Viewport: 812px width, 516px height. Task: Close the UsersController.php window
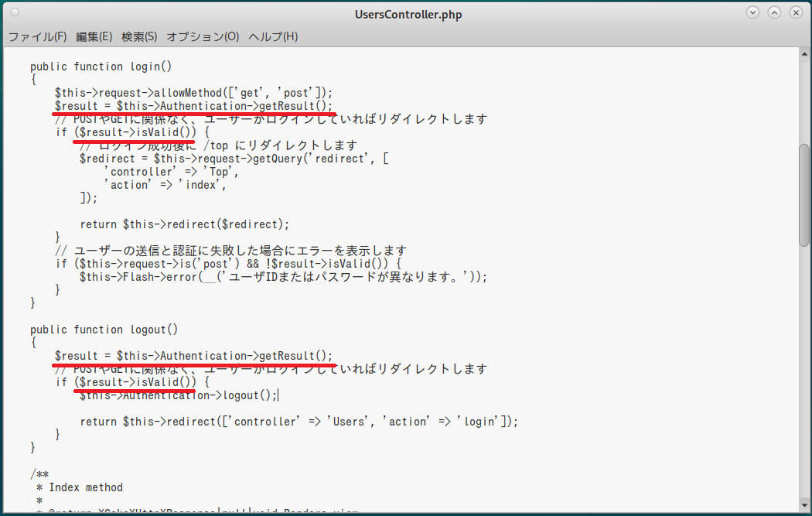pyautogui.click(x=795, y=13)
